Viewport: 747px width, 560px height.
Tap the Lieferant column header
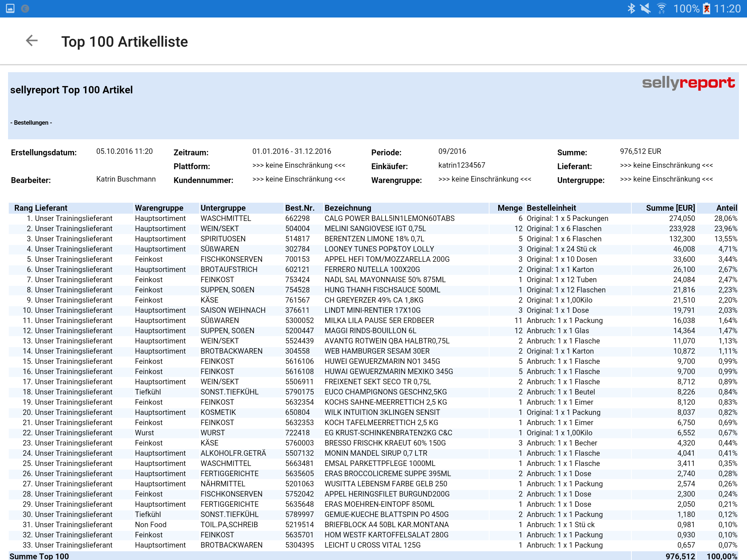click(51, 208)
